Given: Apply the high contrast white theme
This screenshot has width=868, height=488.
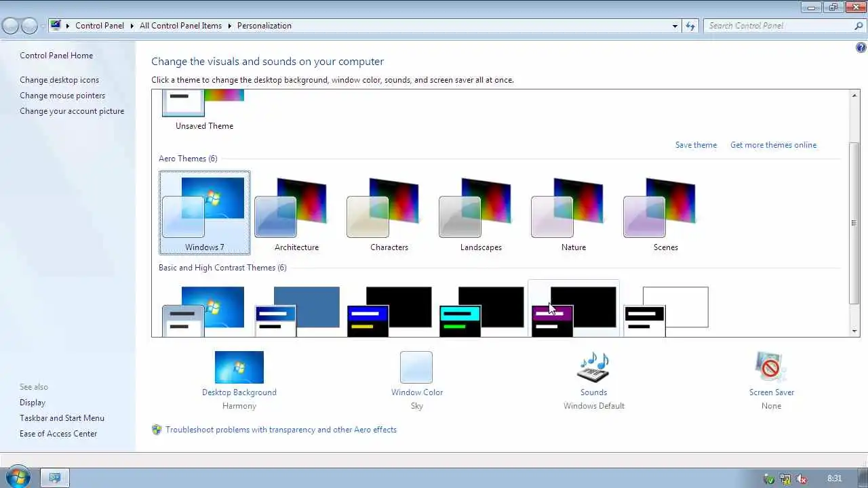Looking at the screenshot, I should click(665, 310).
